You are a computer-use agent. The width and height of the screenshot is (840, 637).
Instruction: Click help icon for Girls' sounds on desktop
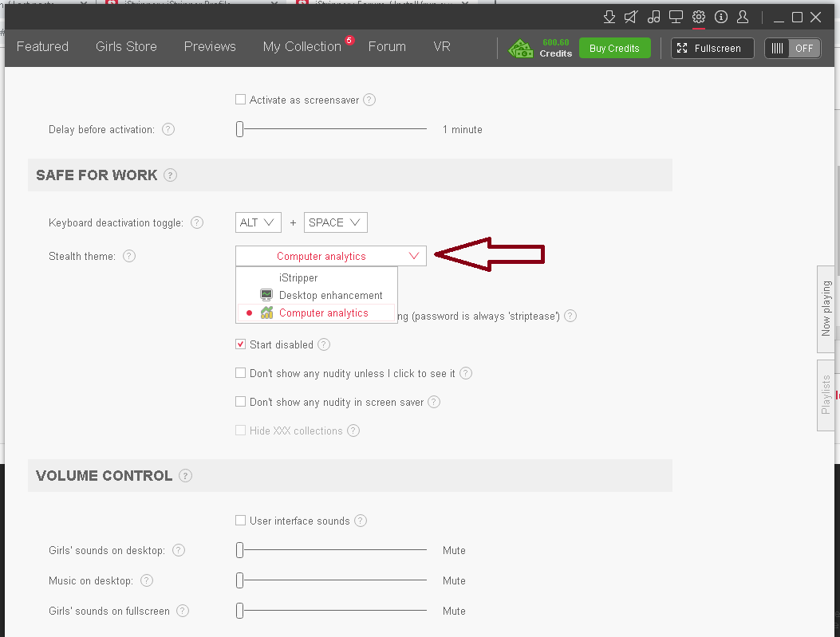179,550
